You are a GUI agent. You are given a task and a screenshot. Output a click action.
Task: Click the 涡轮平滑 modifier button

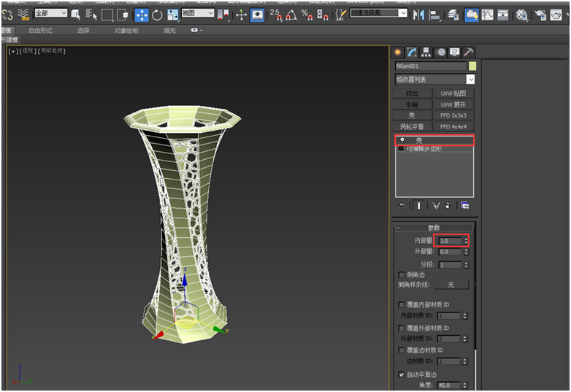tap(412, 127)
